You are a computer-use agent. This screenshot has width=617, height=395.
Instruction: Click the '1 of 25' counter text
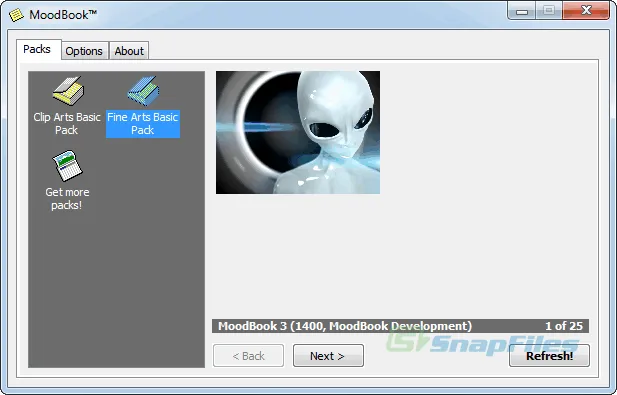pos(563,326)
